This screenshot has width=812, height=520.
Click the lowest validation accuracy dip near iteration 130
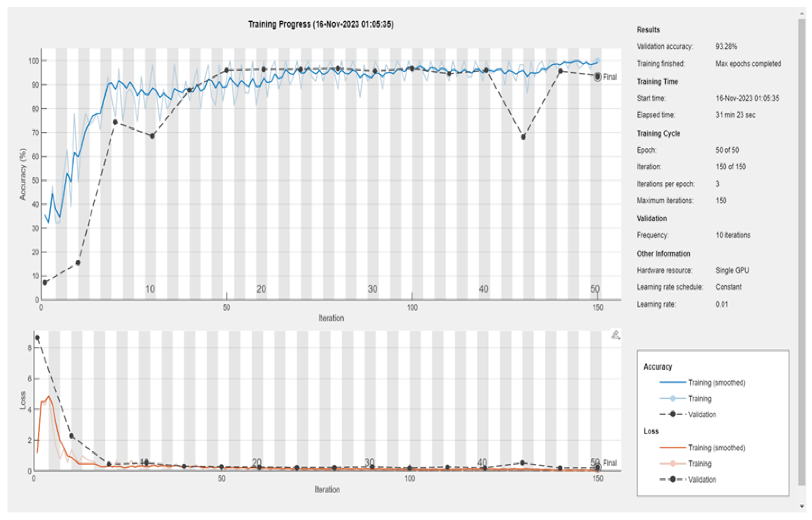point(523,137)
